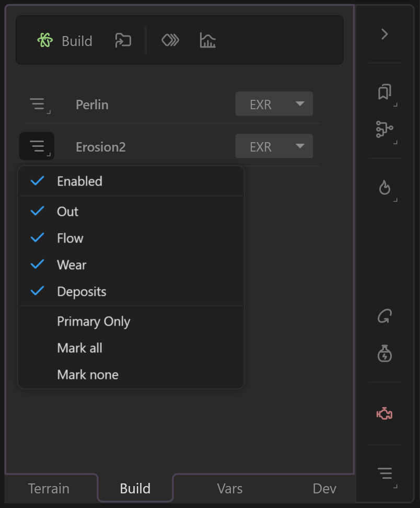Viewport: 420px width, 508px height.
Task: Open the build statistics chart icon
Action: [x=207, y=40]
